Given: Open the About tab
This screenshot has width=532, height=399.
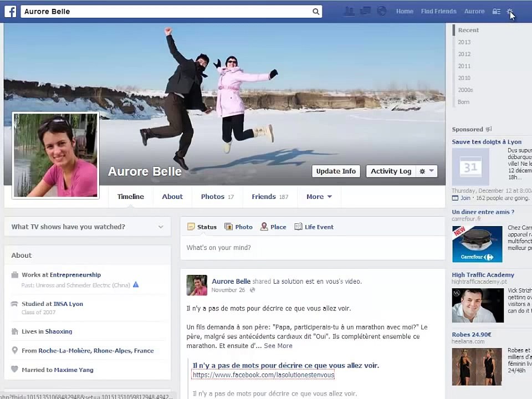Looking at the screenshot, I should pos(172,196).
